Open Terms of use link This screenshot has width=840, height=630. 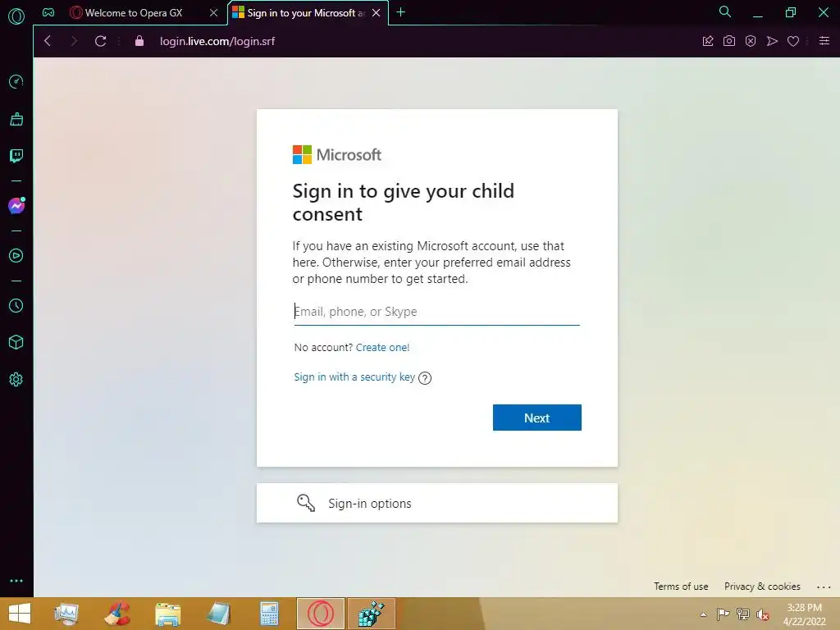[681, 586]
